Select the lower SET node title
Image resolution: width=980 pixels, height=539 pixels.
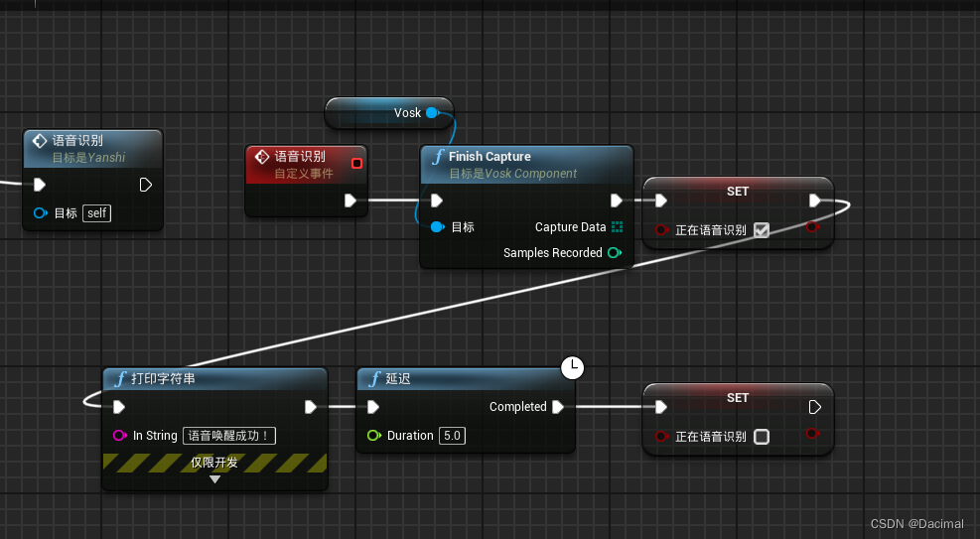click(x=738, y=398)
